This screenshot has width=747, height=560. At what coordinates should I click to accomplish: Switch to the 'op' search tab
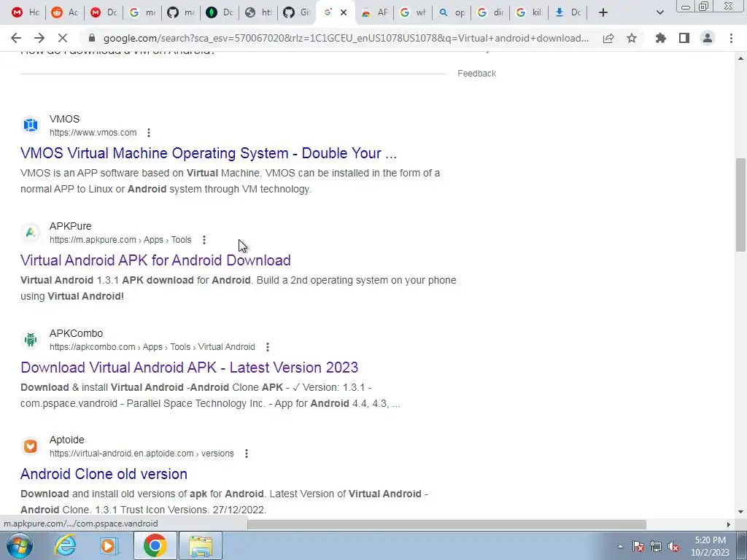pyautogui.click(x=452, y=13)
